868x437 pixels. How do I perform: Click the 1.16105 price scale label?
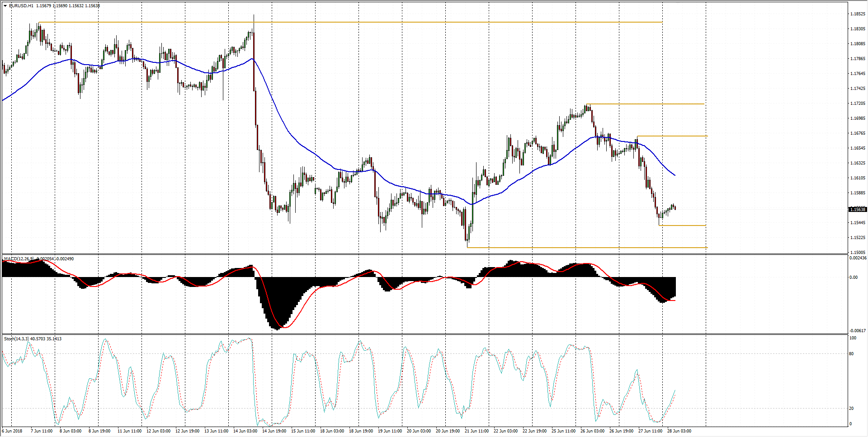point(858,178)
